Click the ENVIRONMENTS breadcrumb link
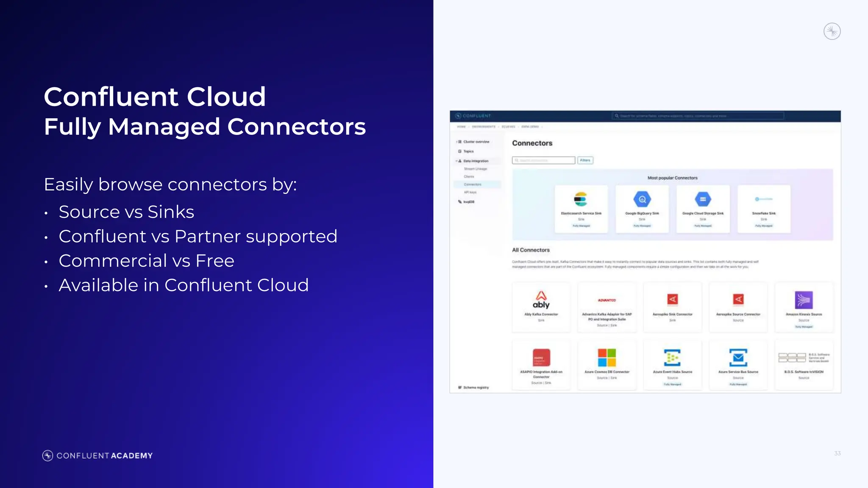 (484, 127)
